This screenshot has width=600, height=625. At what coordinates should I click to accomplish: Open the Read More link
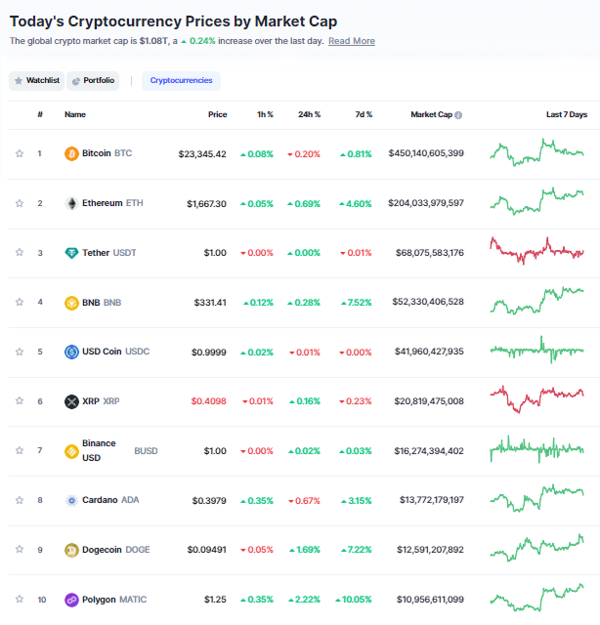click(352, 41)
